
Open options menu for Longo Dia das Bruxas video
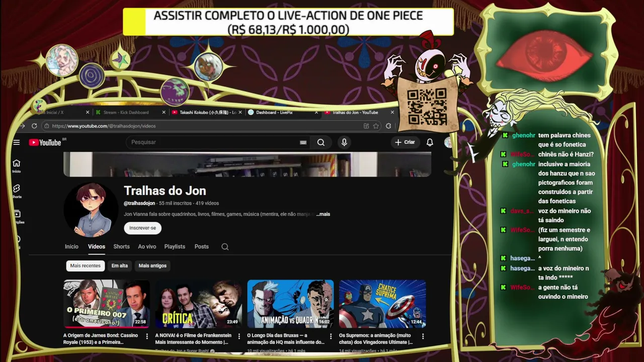(x=331, y=336)
